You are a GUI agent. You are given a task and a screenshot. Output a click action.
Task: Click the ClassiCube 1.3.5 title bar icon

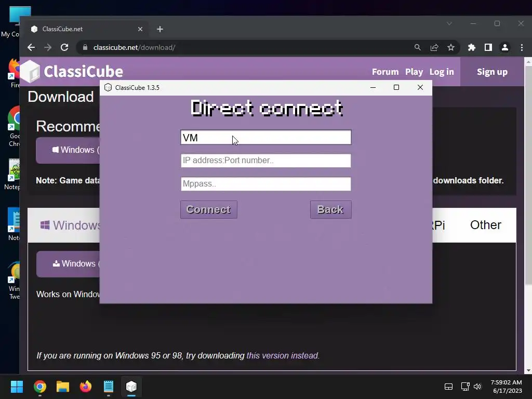coord(108,87)
